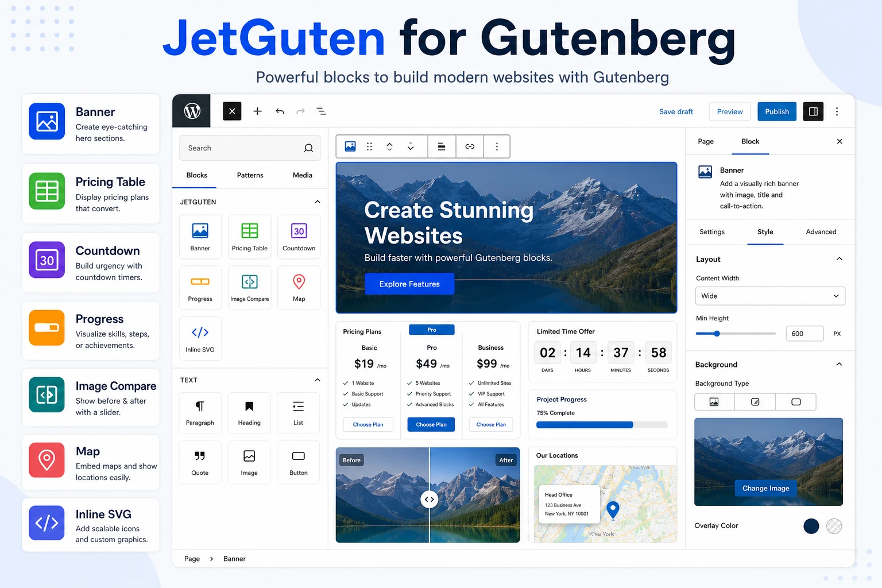Click the transparent overlay color swatch
The width and height of the screenshot is (882, 588).
tap(834, 526)
